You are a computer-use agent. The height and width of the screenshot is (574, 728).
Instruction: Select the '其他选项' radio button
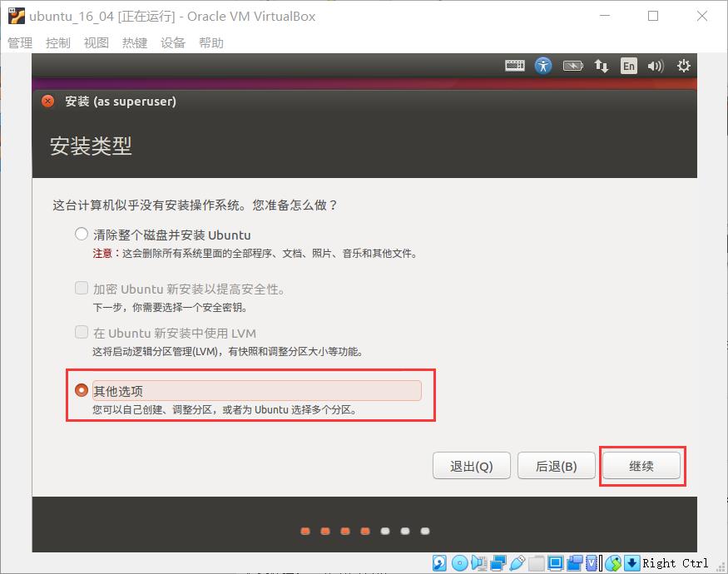coord(82,390)
